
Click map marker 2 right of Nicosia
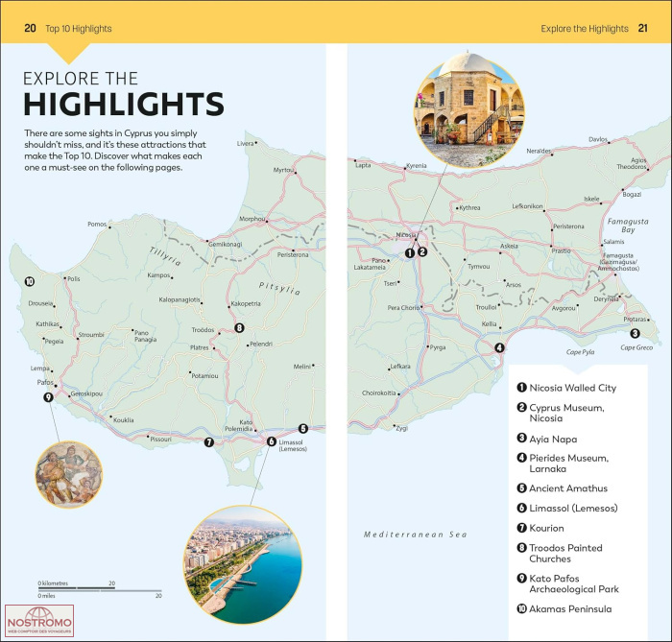[x=422, y=253]
